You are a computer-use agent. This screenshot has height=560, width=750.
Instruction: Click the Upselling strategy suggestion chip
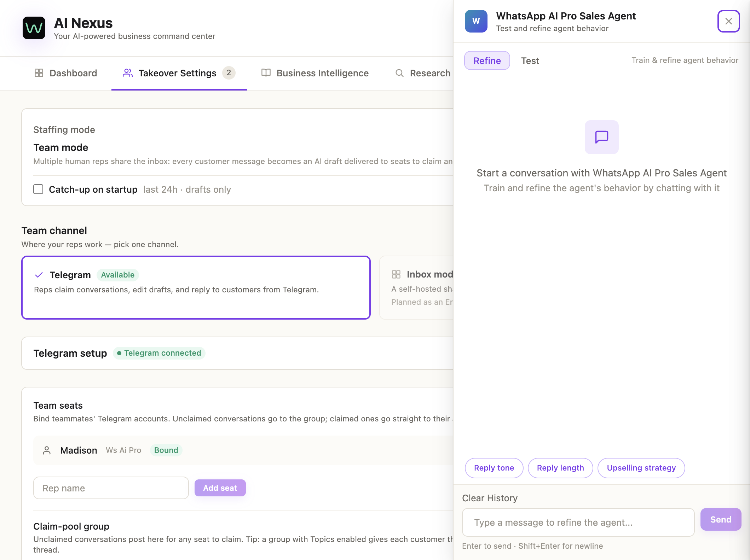tap(641, 468)
